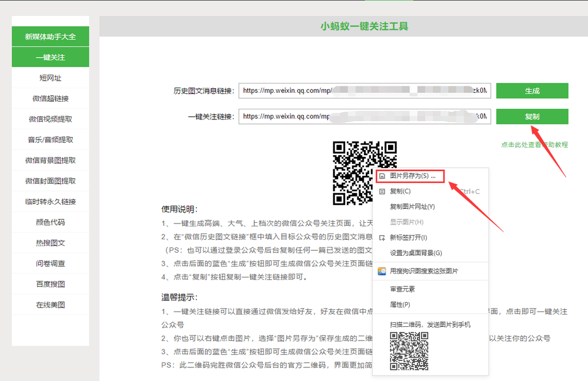Choose 设置为桌面背景(G)

430,253
